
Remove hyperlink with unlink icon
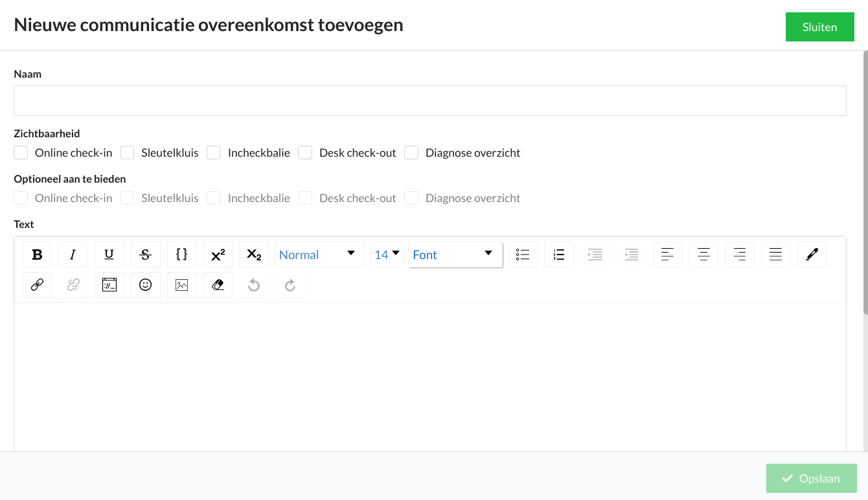73,285
